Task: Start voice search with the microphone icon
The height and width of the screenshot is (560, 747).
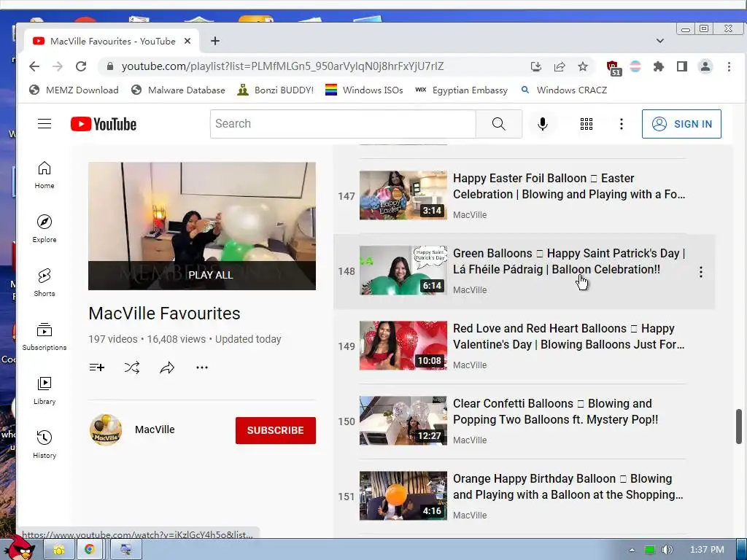Action: coord(542,124)
